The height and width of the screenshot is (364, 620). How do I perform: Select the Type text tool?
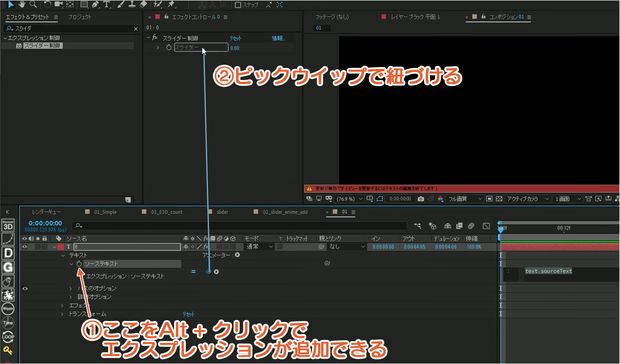[107, 4]
